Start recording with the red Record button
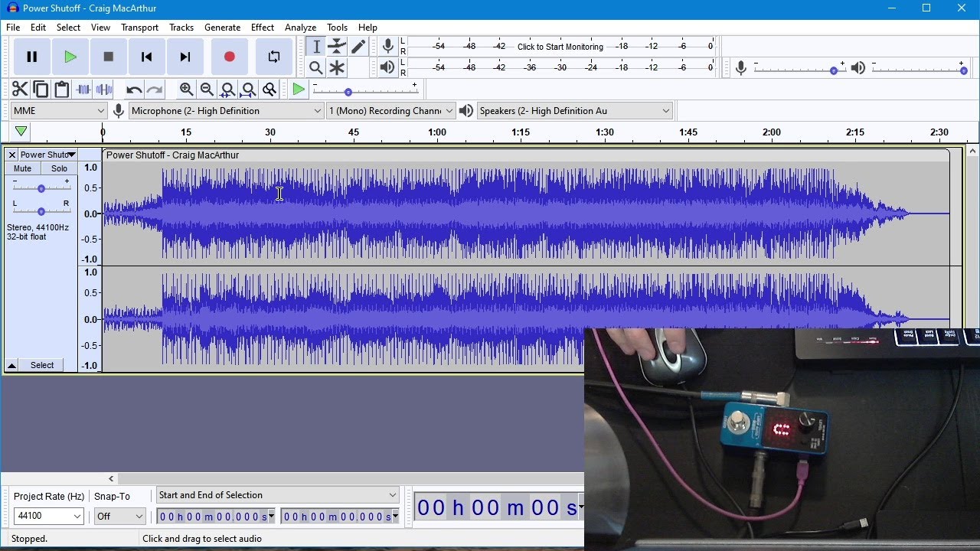This screenshot has width=980, height=551. tap(229, 57)
